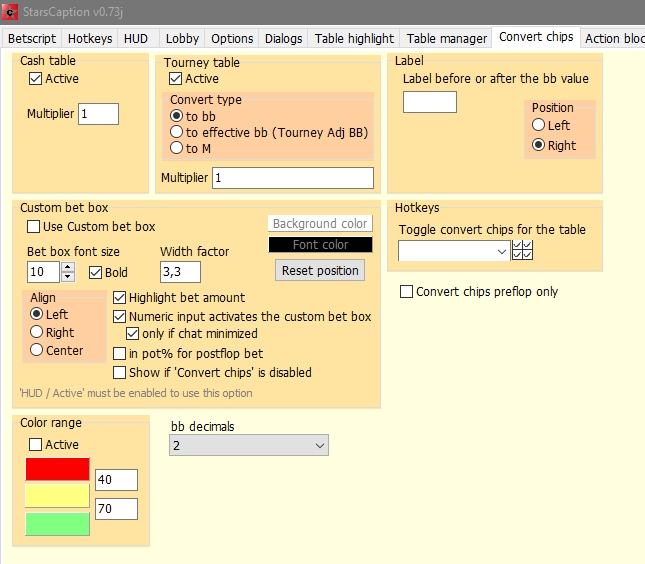645x564 pixels.
Task: Enable Convert chips preflop only
Action: coord(406,292)
